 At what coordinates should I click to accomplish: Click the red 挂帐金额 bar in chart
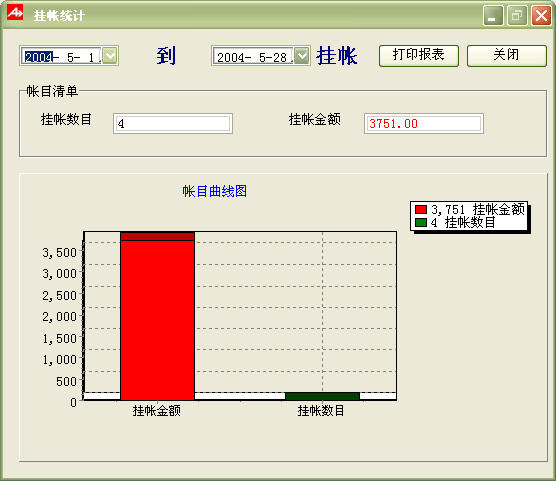tap(157, 316)
